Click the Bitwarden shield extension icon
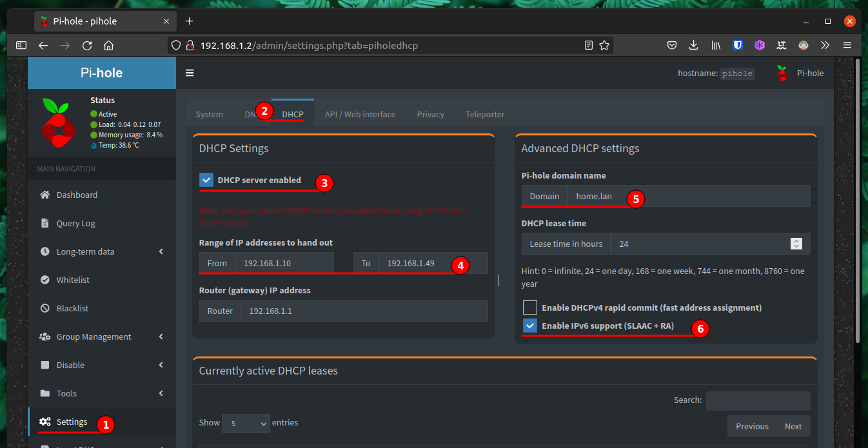The width and height of the screenshot is (868, 448). (738, 45)
